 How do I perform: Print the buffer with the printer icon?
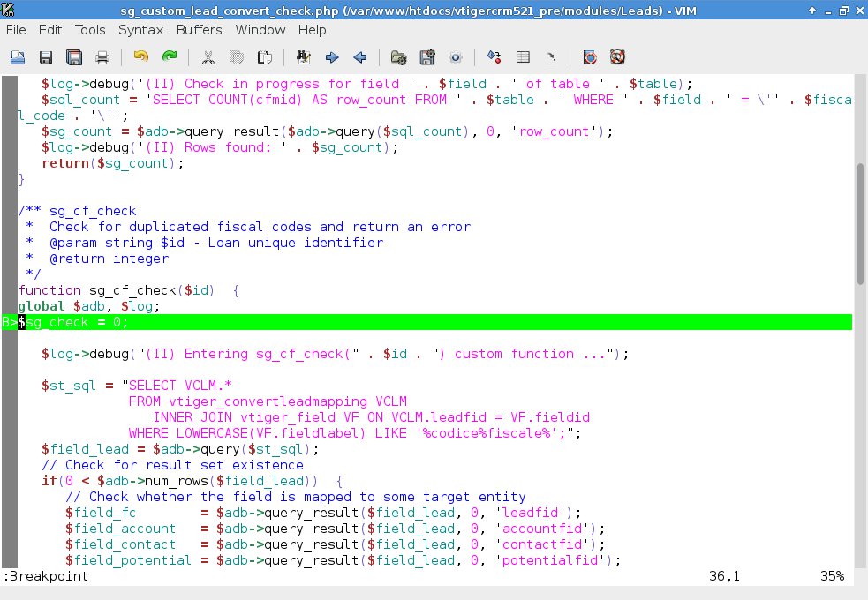[102, 57]
